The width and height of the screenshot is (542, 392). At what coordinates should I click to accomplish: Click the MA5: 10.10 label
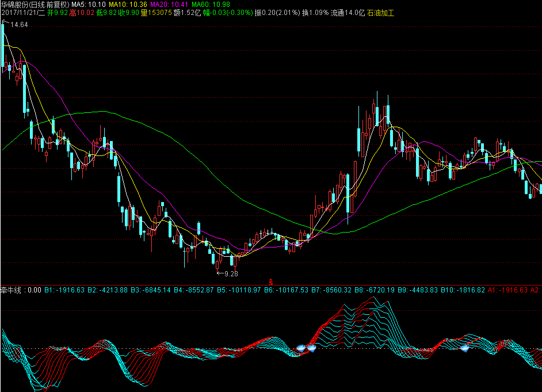(x=89, y=5)
